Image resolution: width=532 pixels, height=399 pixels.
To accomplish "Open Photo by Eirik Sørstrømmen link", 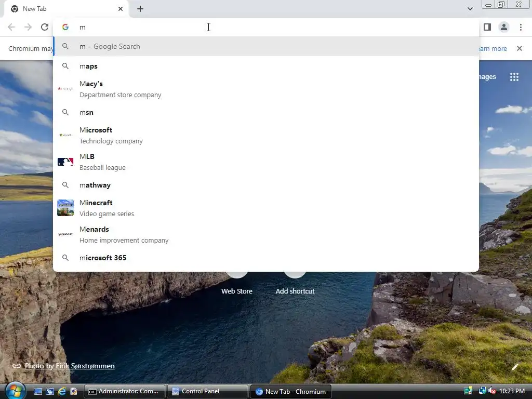I will tap(70, 366).
